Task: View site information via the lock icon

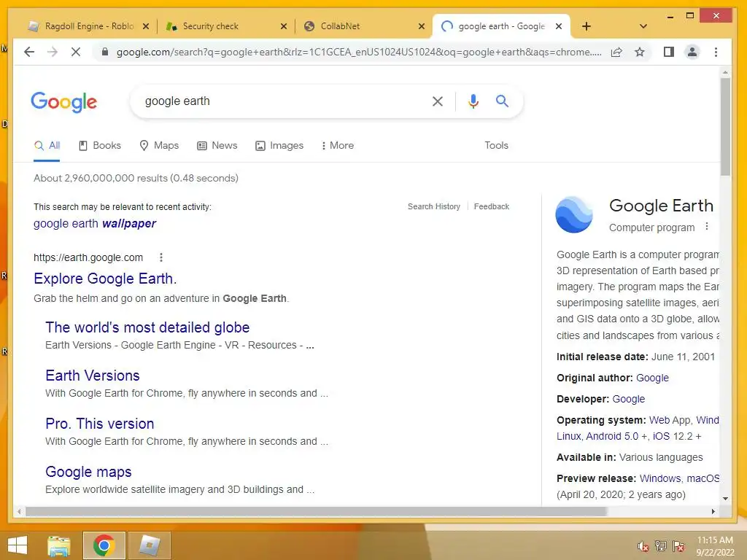Action: pyautogui.click(x=105, y=52)
